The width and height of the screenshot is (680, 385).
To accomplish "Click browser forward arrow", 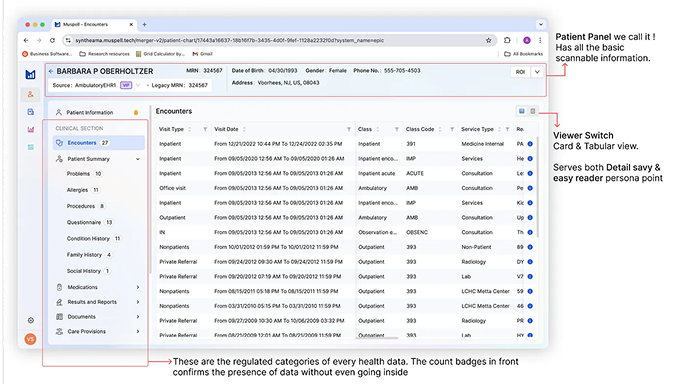I will point(39,40).
